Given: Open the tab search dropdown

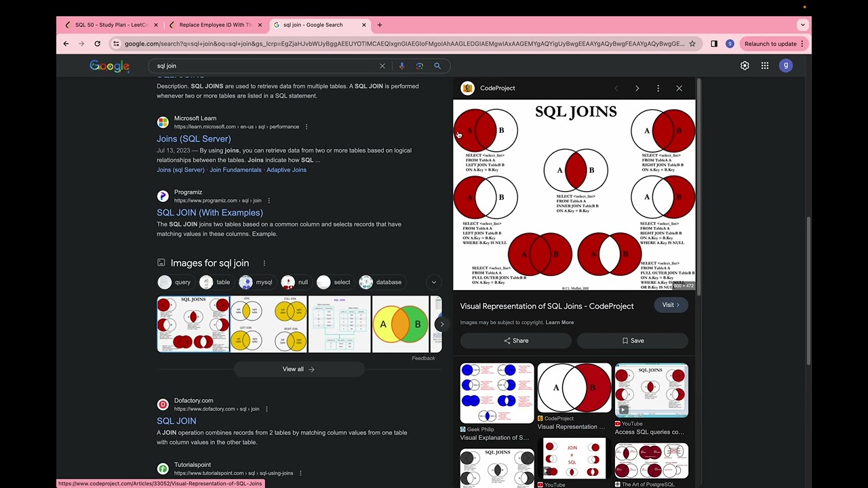Looking at the screenshot, I should (803, 25).
